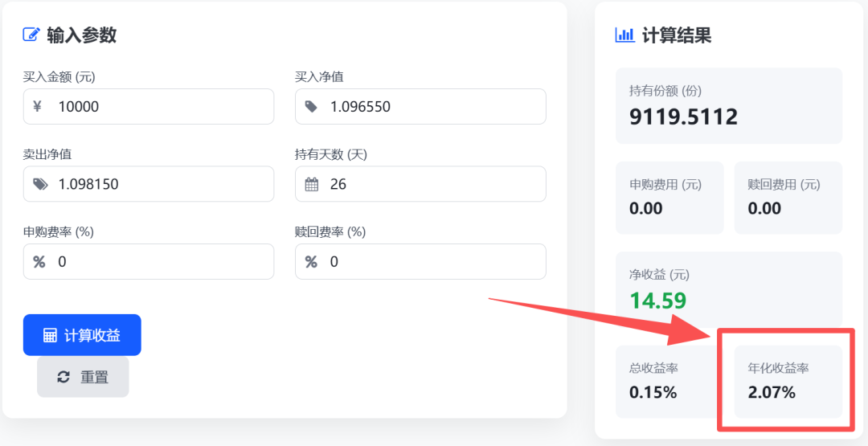Click the green 净收益 amount 14.59
The image size is (868, 446).
click(x=657, y=301)
